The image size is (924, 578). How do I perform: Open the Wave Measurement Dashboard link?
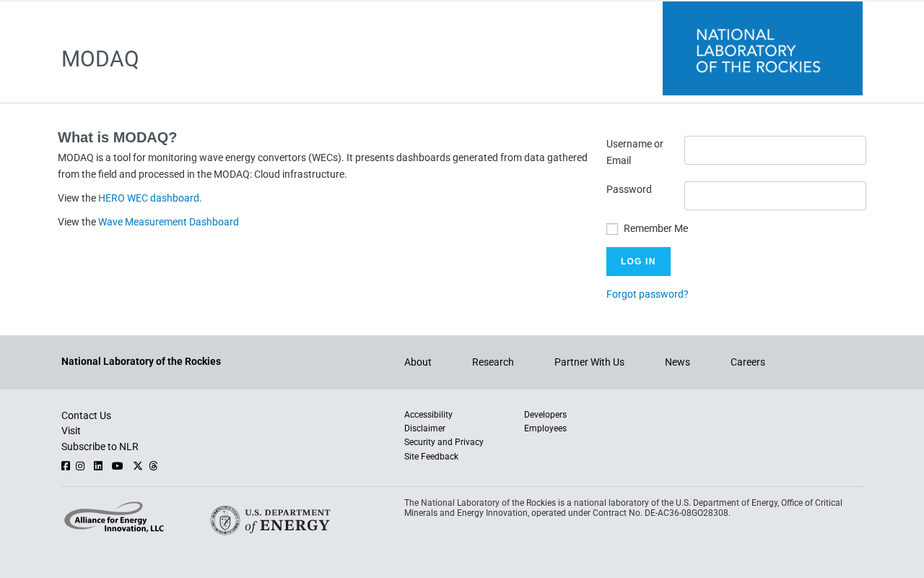[x=168, y=222]
